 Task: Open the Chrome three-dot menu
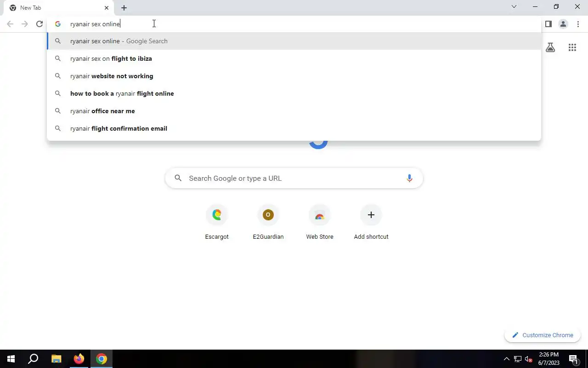[x=578, y=24]
